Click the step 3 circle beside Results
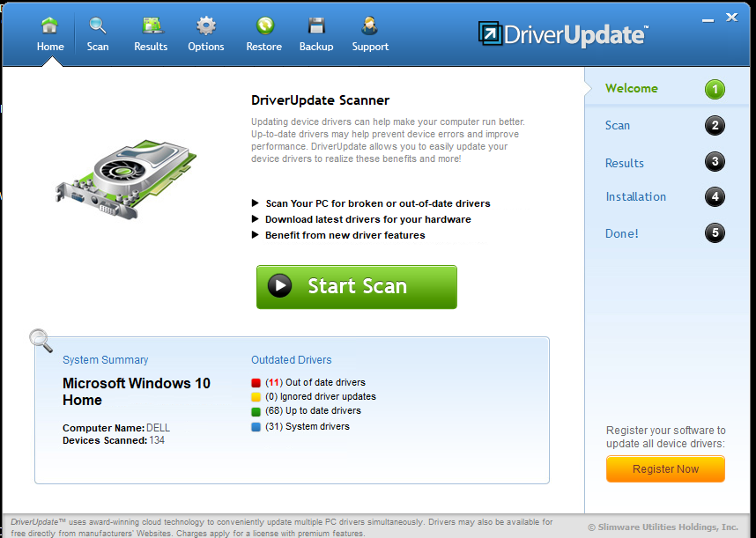 (x=715, y=161)
